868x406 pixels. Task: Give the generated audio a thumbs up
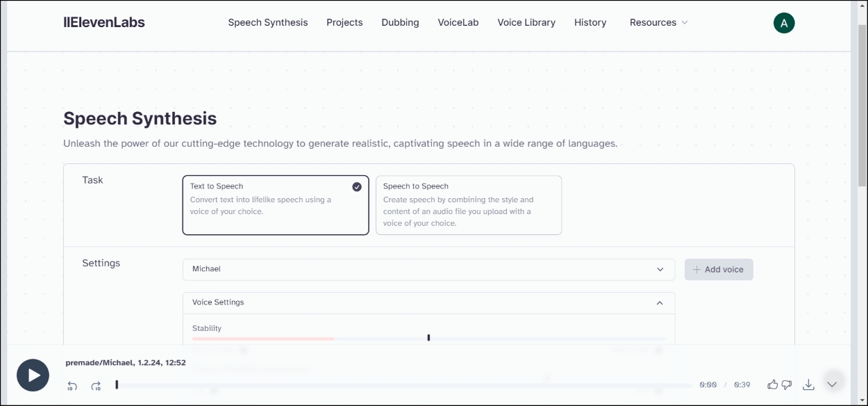[772, 384]
